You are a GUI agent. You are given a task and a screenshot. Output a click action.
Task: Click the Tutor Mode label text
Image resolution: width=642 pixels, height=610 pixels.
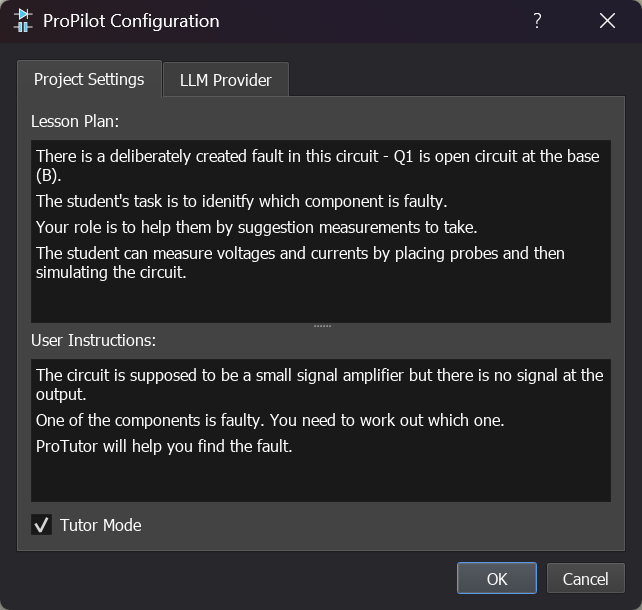(100, 525)
